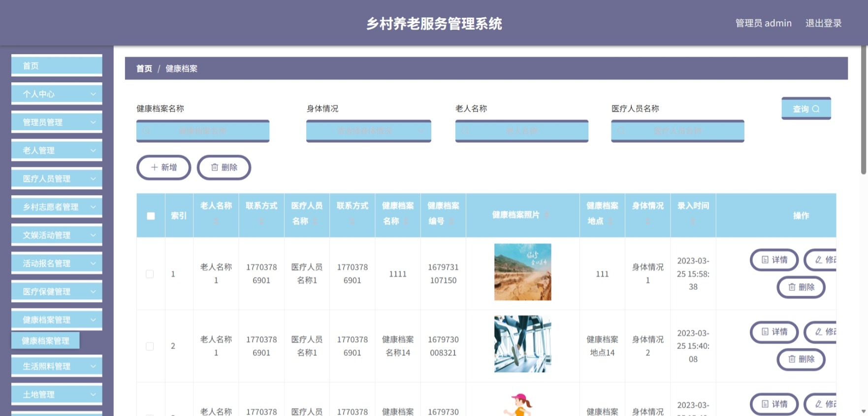
Task: Expand the 土地管理 menu
Action: (57, 394)
